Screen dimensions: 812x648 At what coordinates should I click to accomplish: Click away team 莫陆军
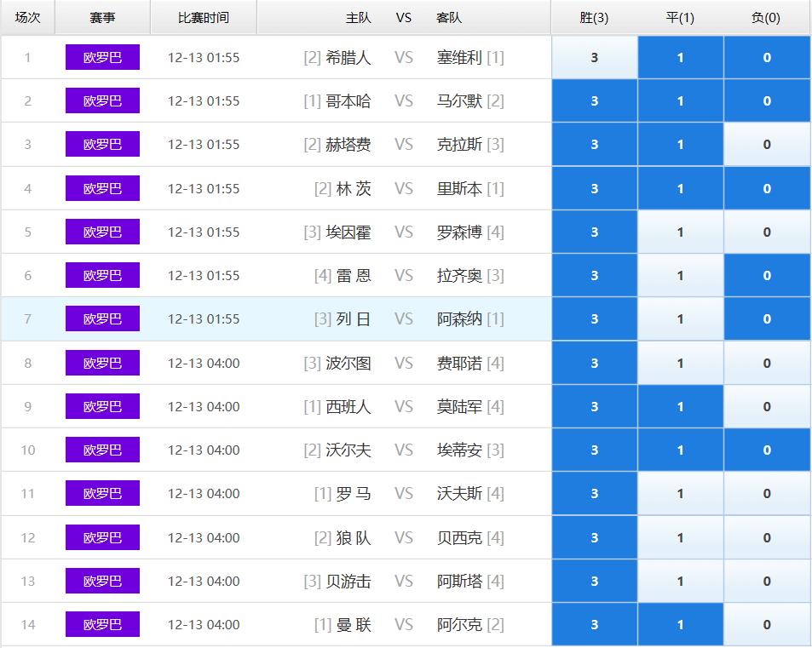(459, 407)
